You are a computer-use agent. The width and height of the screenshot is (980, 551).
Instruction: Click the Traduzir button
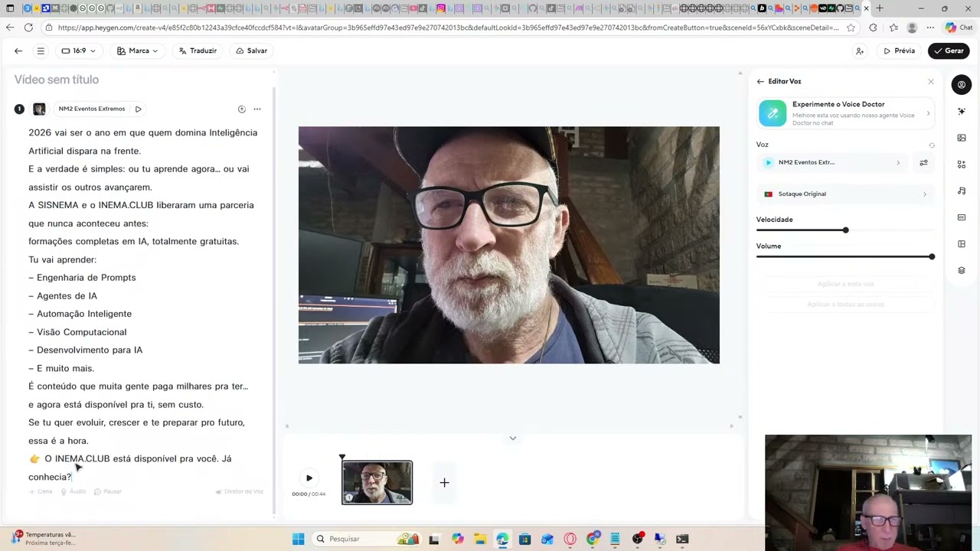click(x=198, y=51)
